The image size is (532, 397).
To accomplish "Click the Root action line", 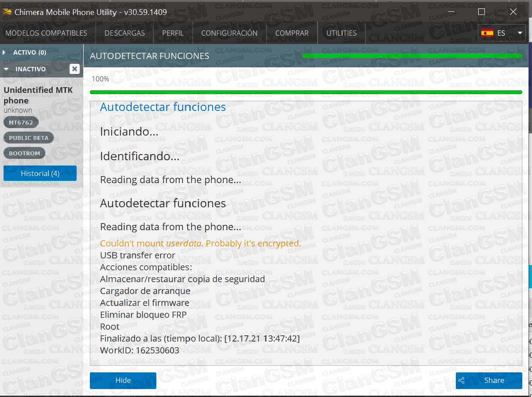I will click(110, 327).
